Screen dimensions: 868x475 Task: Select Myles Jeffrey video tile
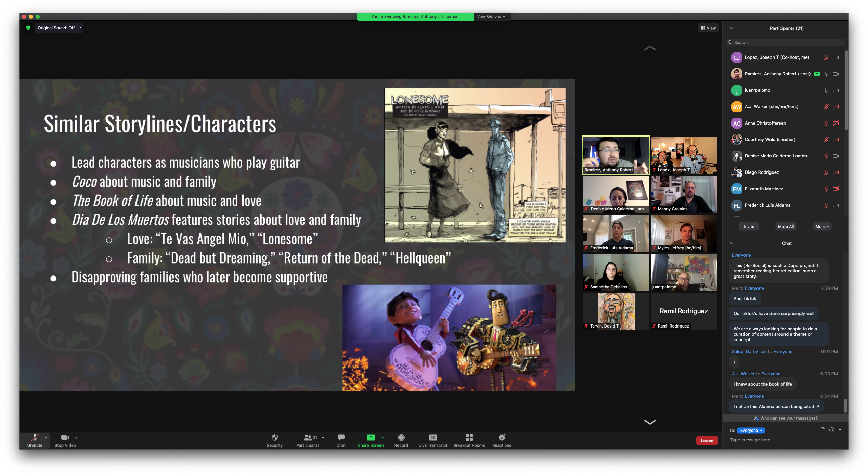coord(684,233)
